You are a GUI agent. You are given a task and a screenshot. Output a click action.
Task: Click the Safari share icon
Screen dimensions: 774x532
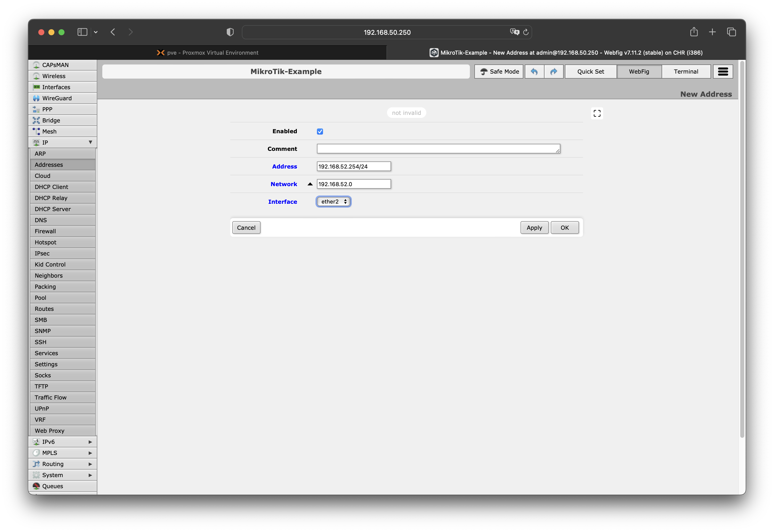694,32
